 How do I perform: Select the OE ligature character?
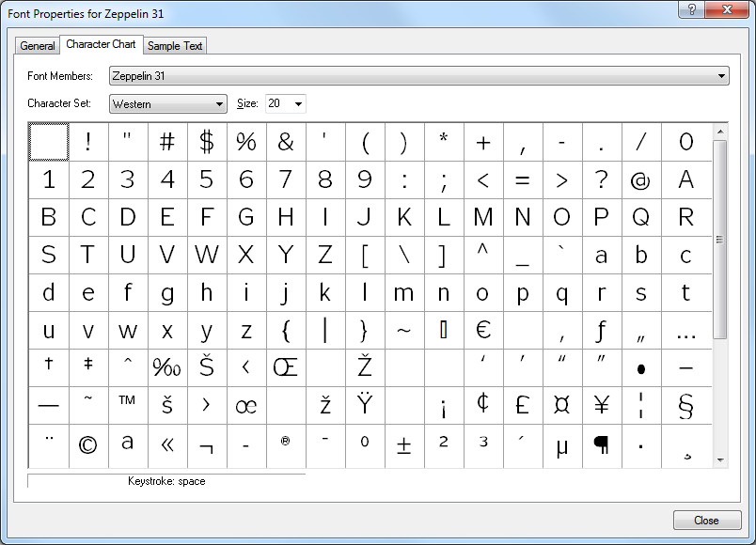286,367
